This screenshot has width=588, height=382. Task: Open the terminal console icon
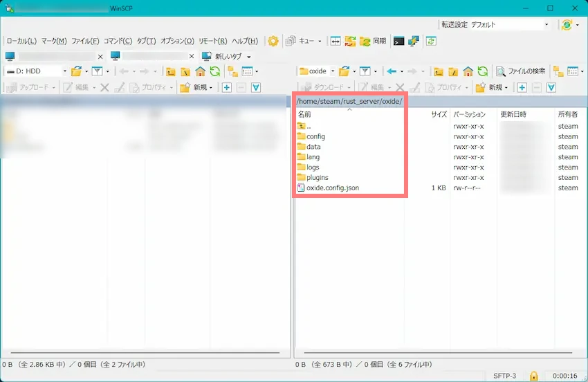[398, 41]
